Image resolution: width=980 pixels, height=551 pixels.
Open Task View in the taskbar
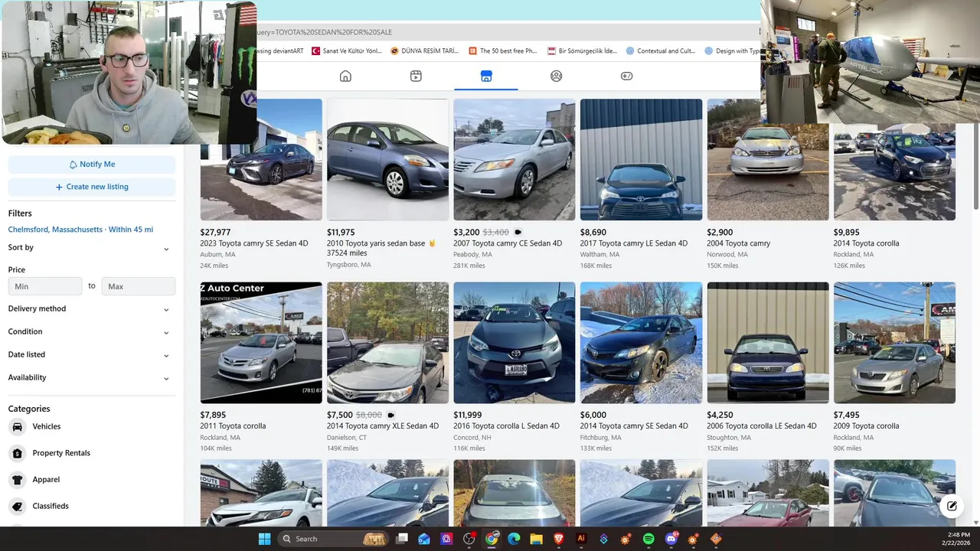(x=402, y=539)
